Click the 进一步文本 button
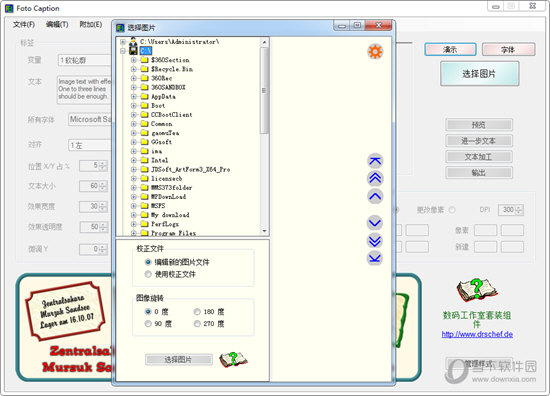The width and height of the screenshot is (550, 396). click(x=479, y=141)
